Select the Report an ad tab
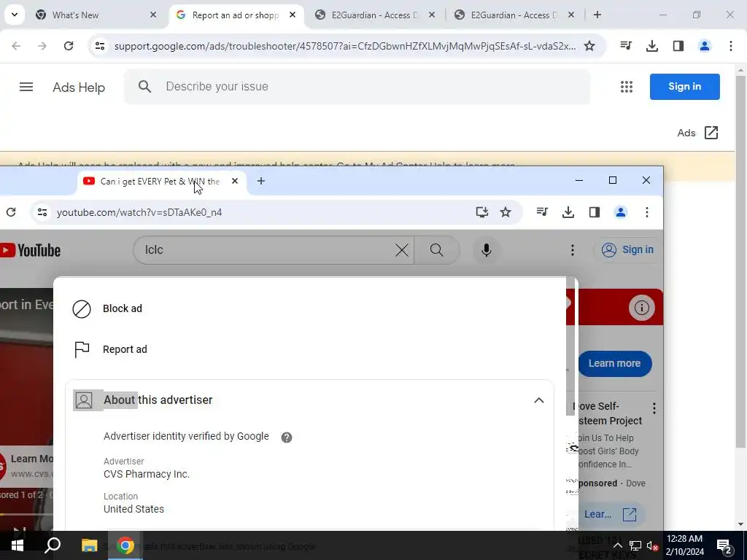The image size is (747, 560). [236, 15]
